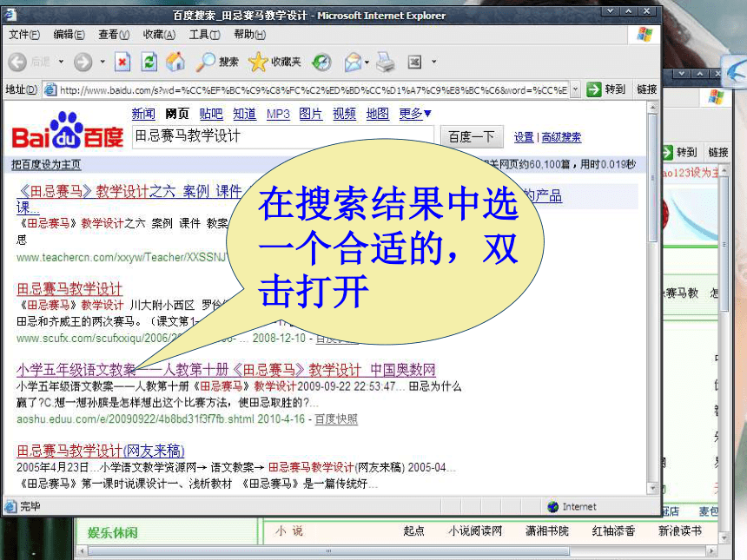Screen dimensions: 747x560
Task: Click the Refresh page icon
Action: pyautogui.click(x=149, y=62)
